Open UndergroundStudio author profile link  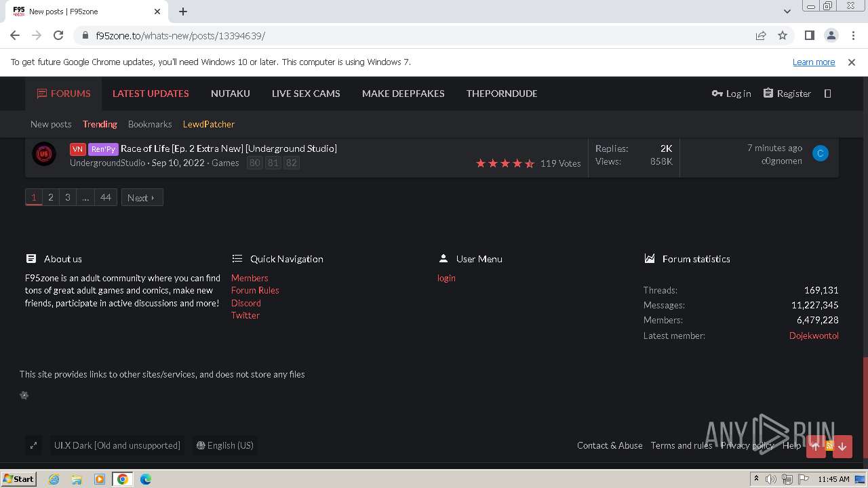[107, 163]
